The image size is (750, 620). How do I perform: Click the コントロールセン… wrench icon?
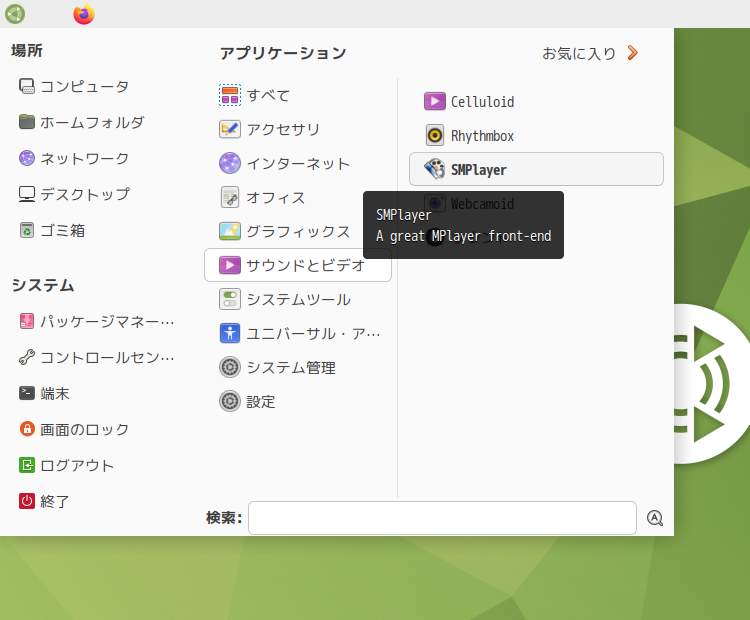27,357
